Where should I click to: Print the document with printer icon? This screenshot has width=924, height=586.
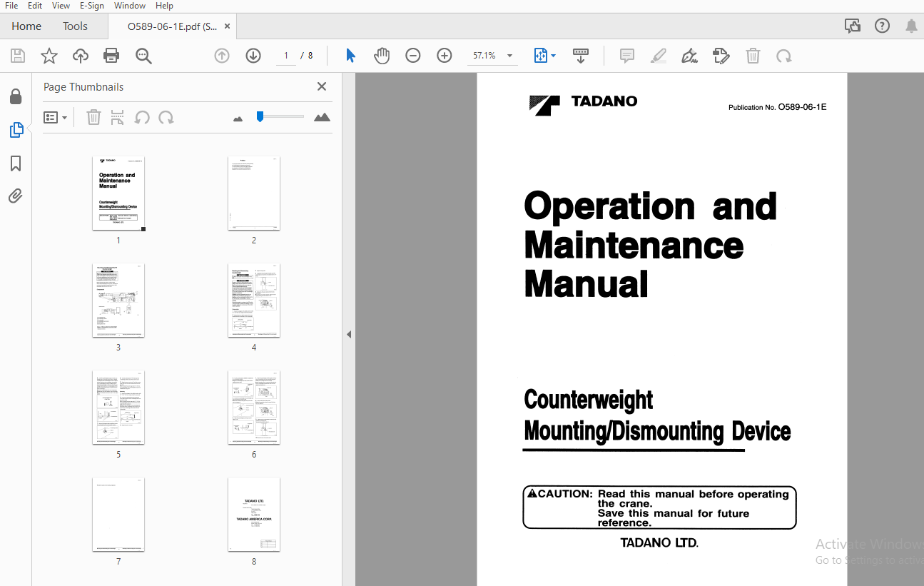pos(111,56)
